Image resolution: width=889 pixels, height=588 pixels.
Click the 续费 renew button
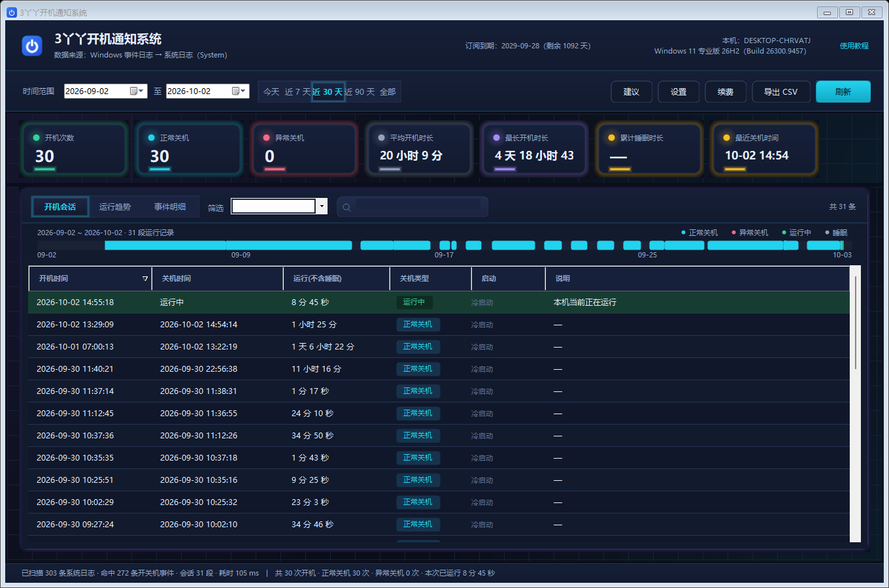(726, 91)
